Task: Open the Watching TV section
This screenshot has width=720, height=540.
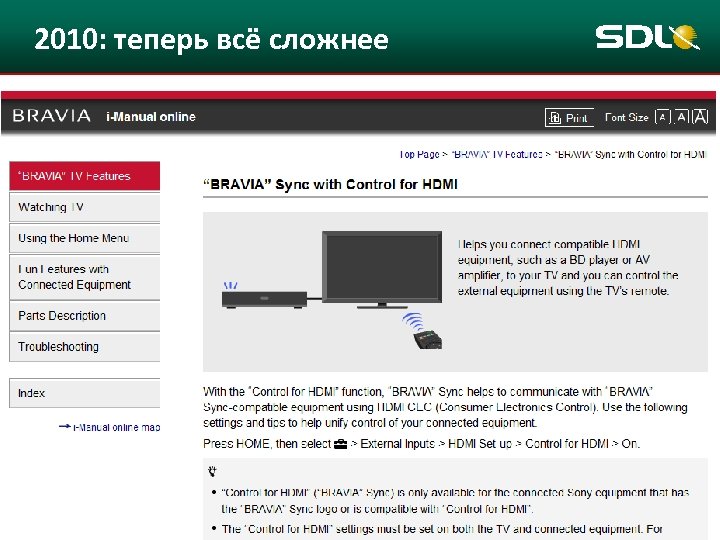Action: 84,207
